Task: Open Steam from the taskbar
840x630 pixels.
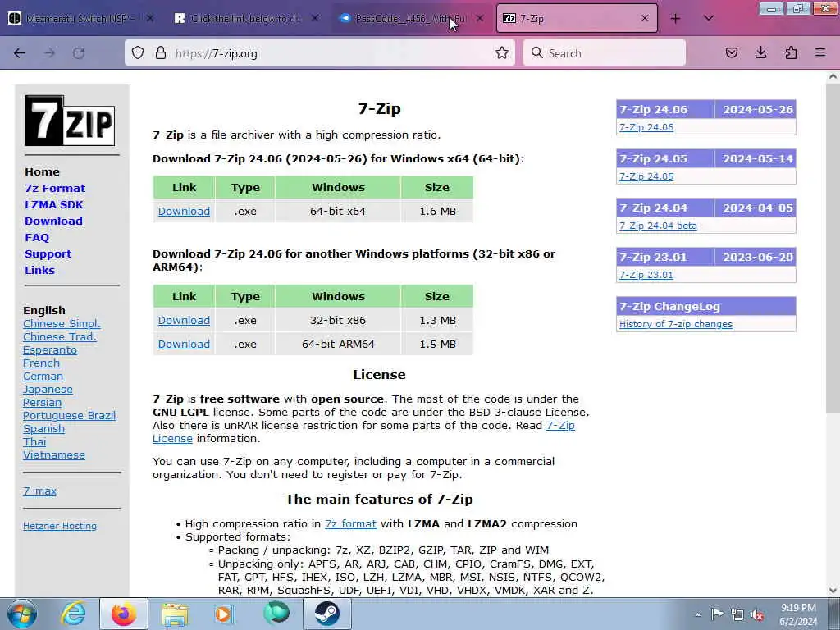Action: (x=326, y=614)
